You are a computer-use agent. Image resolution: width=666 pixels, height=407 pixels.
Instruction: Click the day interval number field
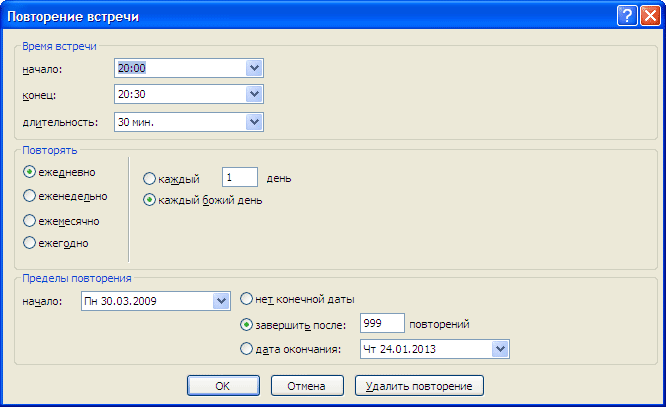[240, 177]
